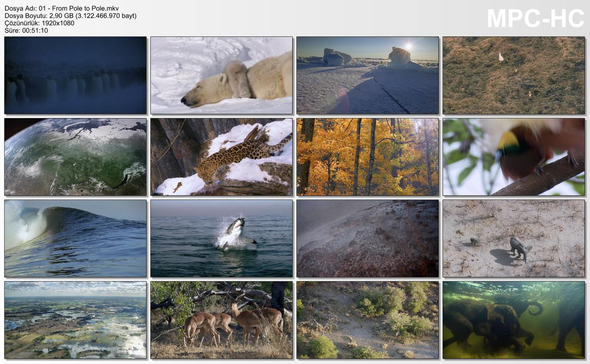This screenshot has height=364, width=590.
Task: Open the huddled penguins blizzard thumbnail
Action: (75, 75)
